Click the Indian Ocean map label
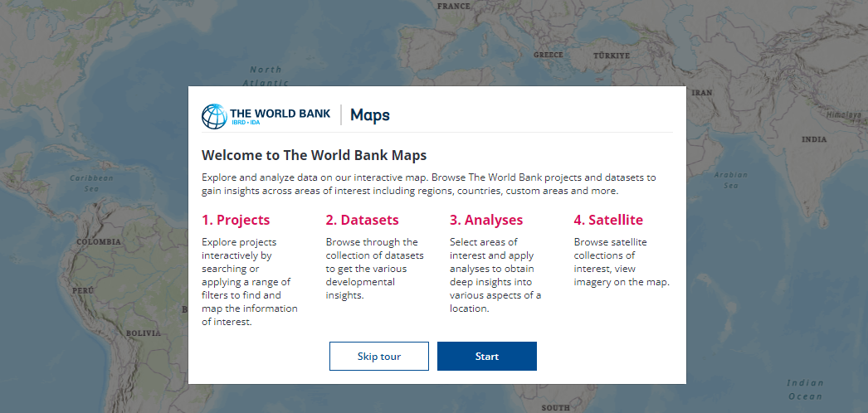This screenshot has height=413, width=868. click(x=806, y=389)
